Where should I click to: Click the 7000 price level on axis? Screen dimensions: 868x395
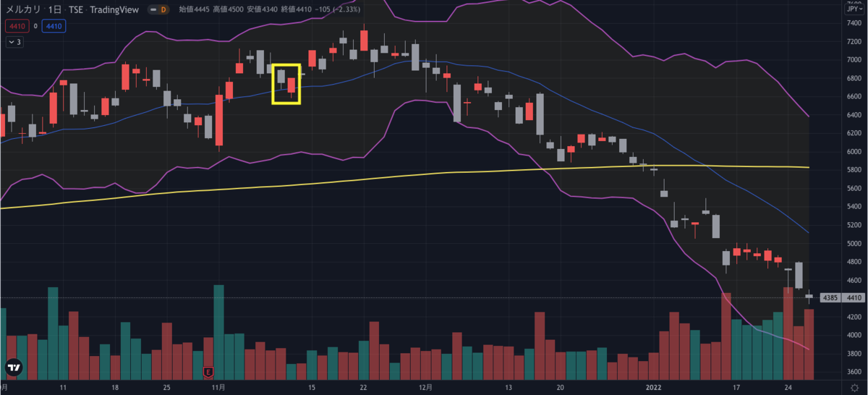[x=854, y=60]
